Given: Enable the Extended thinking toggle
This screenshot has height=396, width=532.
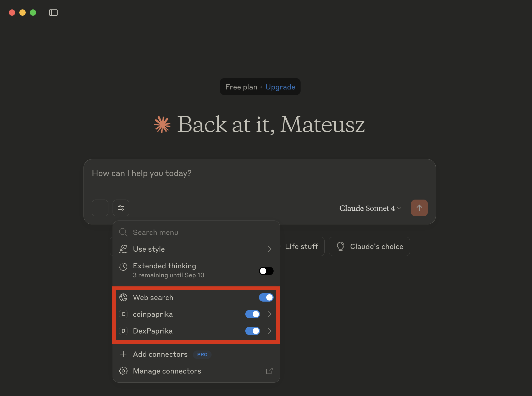Looking at the screenshot, I should pyautogui.click(x=266, y=271).
